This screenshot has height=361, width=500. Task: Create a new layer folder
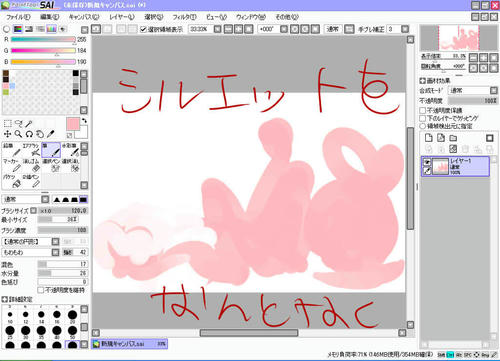click(453, 138)
